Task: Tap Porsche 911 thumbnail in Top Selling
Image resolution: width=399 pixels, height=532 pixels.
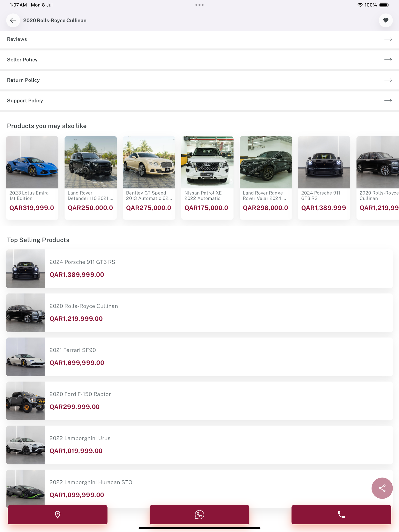Action: click(26, 269)
